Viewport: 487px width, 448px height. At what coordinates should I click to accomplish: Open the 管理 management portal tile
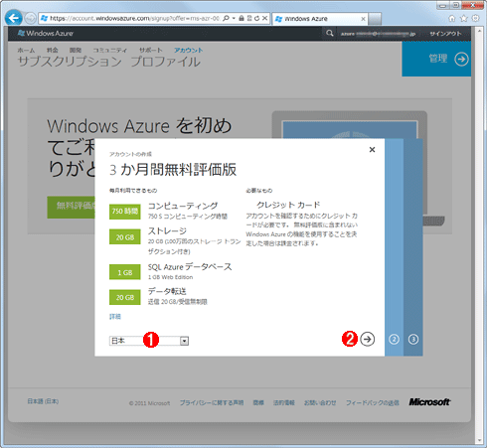coord(436,59)
